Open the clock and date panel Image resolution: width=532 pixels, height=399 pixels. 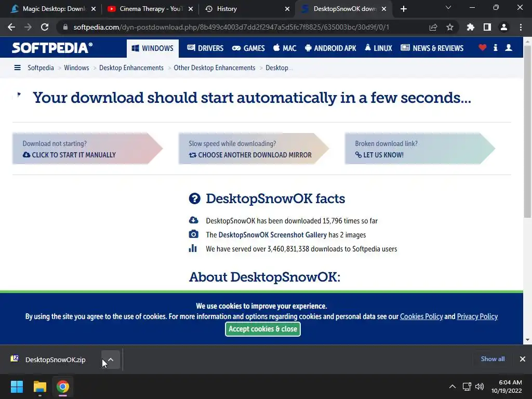[507, 387]
